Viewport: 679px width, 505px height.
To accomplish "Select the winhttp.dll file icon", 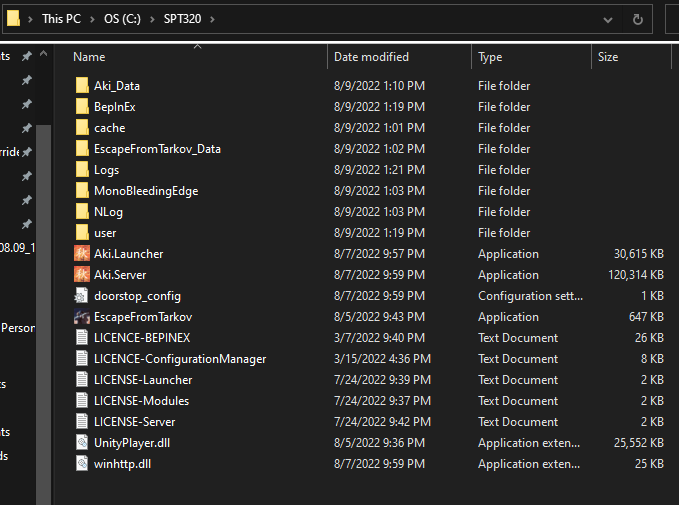I will pyautogui.click(x=82, y=463).
